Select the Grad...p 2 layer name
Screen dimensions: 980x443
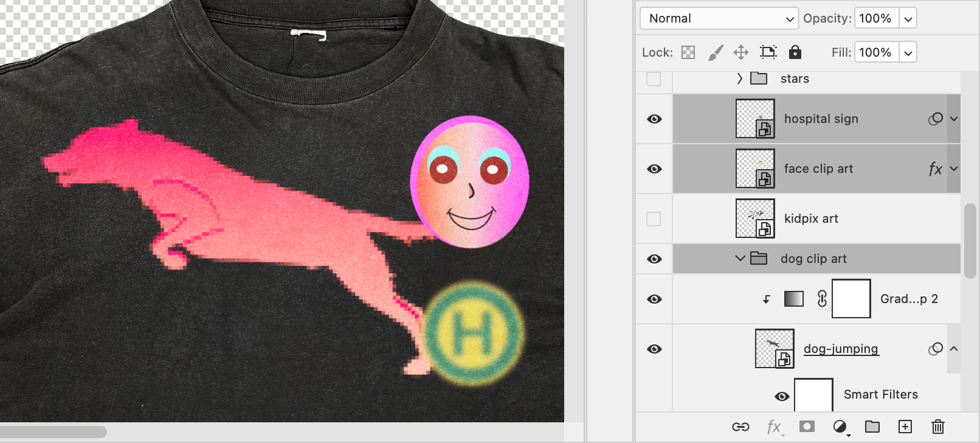[x=909, y=299]
